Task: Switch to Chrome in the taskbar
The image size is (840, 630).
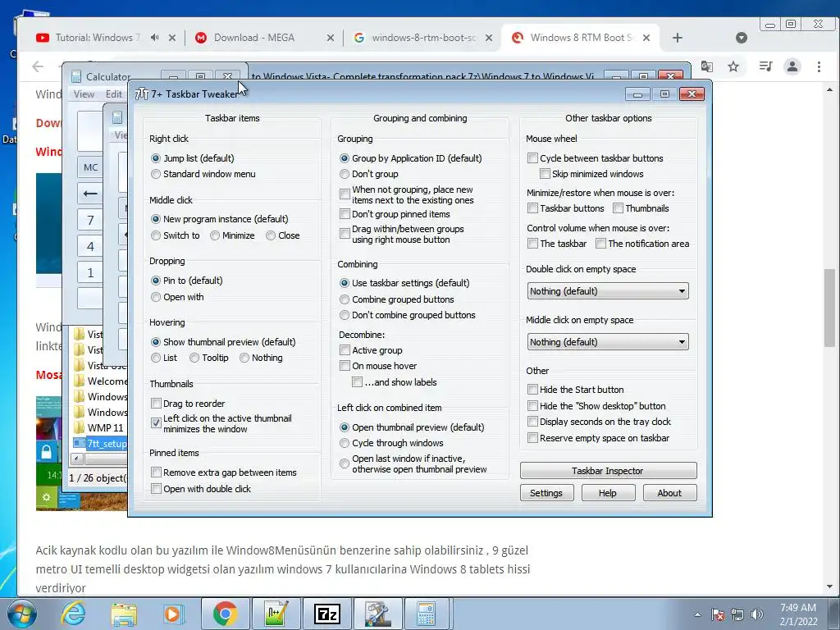Action: tap(226, 614)
